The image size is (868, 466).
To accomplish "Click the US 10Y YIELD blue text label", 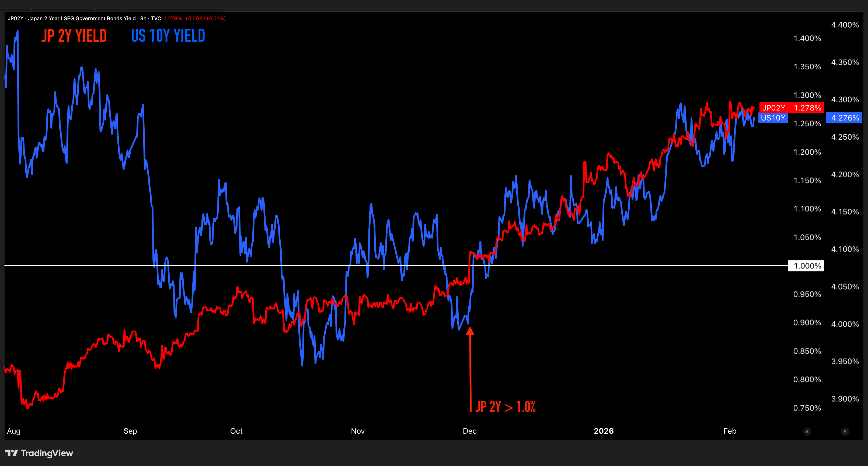I will tap(168, 36).
